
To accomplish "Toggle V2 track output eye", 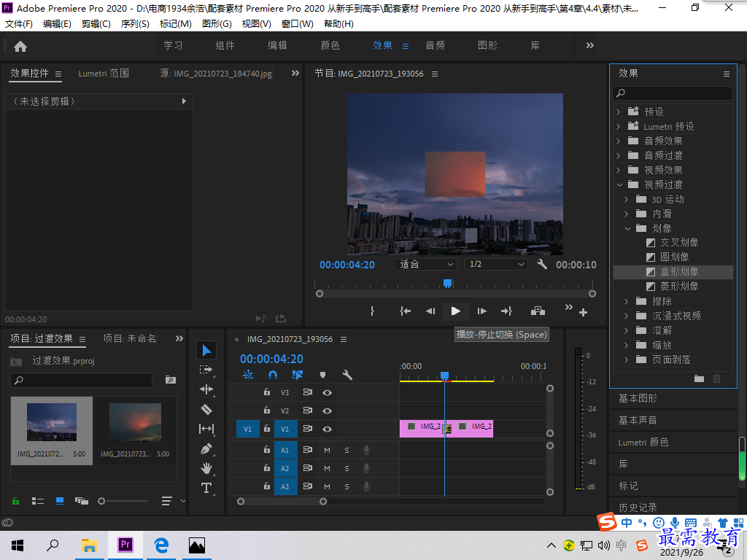I will (327, 411).
